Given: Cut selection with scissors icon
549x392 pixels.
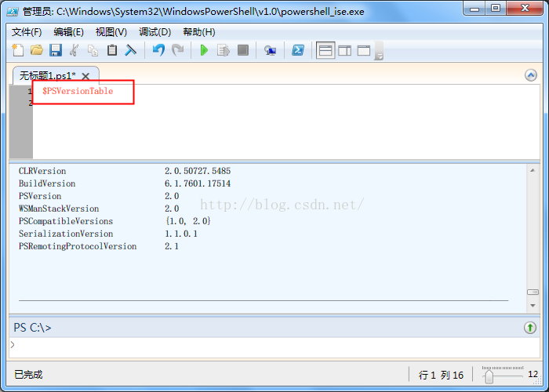Looking at the screenshot, I should (x=74, y=50).
